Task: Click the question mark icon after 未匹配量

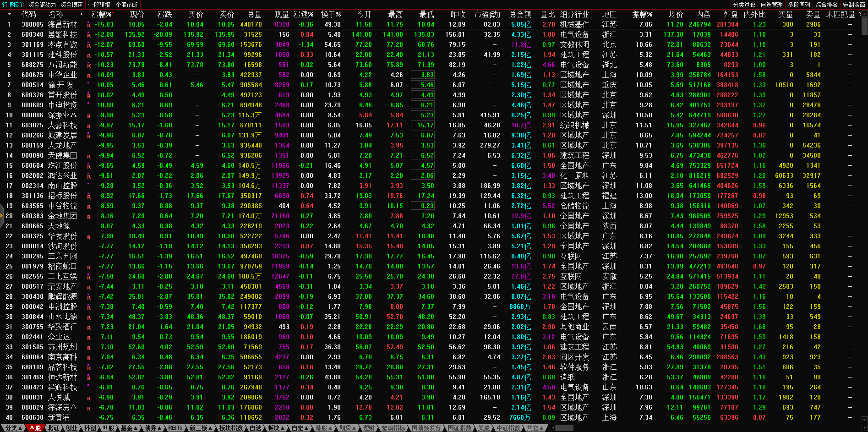Action: click(860, 15)
